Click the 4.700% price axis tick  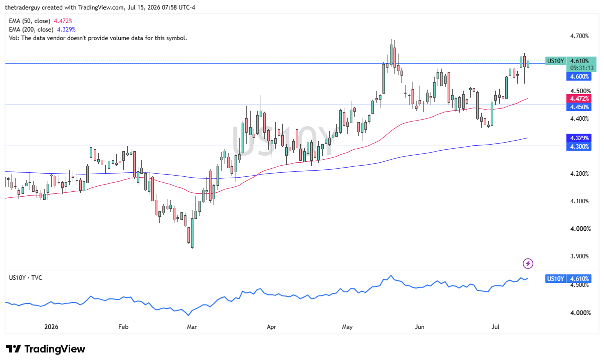coord(580,36)
